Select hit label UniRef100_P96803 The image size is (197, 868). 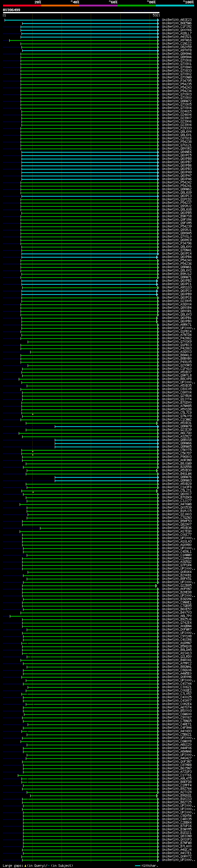(177, 457)
